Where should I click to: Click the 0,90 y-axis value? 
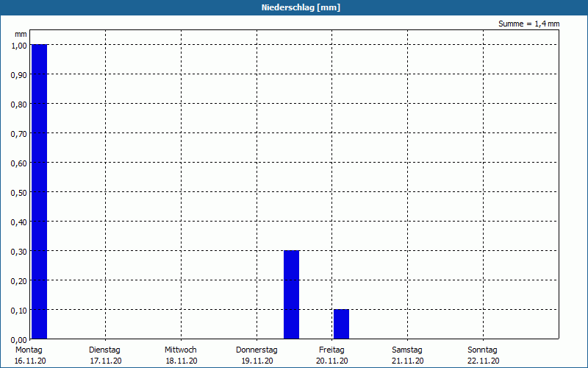click(19, 75)
